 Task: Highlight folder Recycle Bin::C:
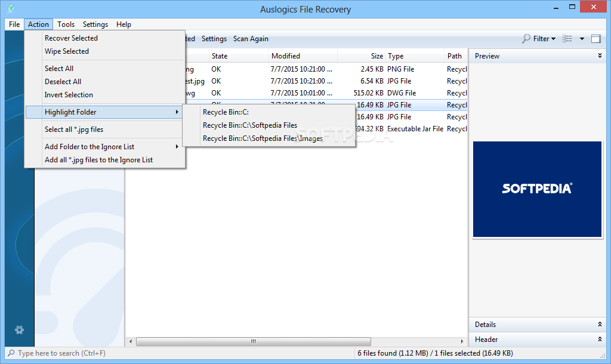click(x=269, y=112)
